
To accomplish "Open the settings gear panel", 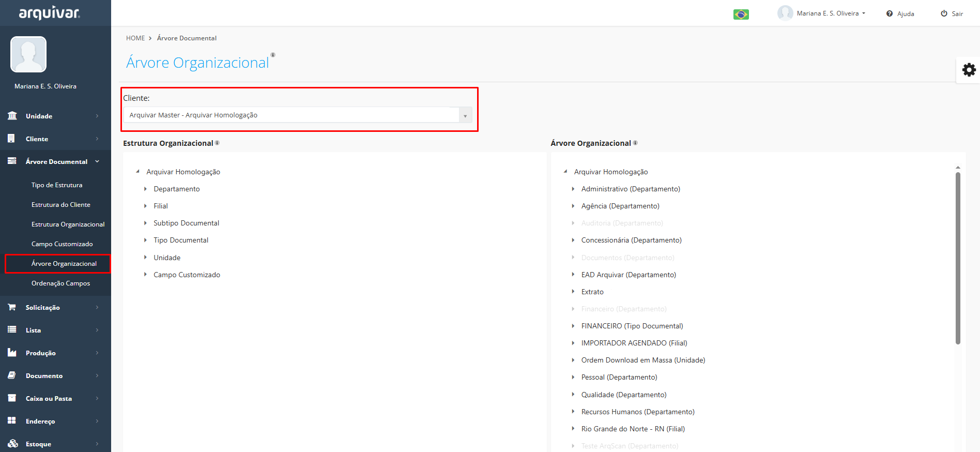I will click(x=969, y=70).
